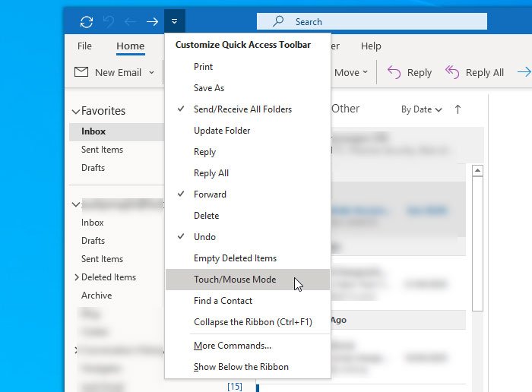Screen dimensions: 532x392
Task: Uncheck Undo in Customize menu
Action: (x=247, y=237)
